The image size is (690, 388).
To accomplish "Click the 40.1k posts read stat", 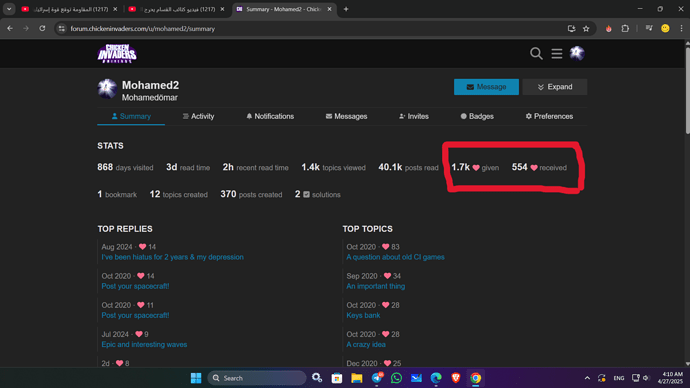I will pos(408,168).
